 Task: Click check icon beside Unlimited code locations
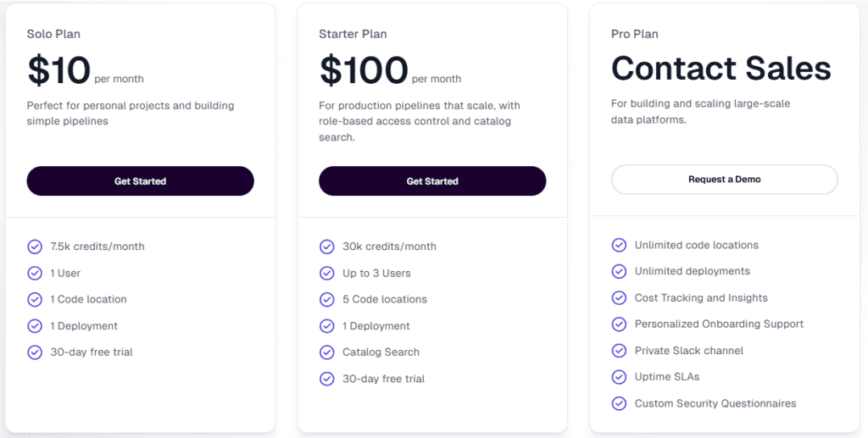point(619,245)
